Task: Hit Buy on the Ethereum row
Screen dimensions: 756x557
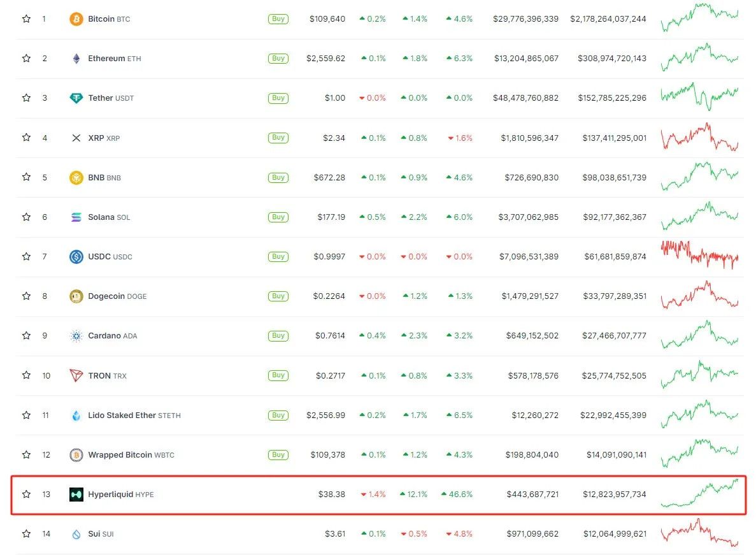Action: click(278, 59)
